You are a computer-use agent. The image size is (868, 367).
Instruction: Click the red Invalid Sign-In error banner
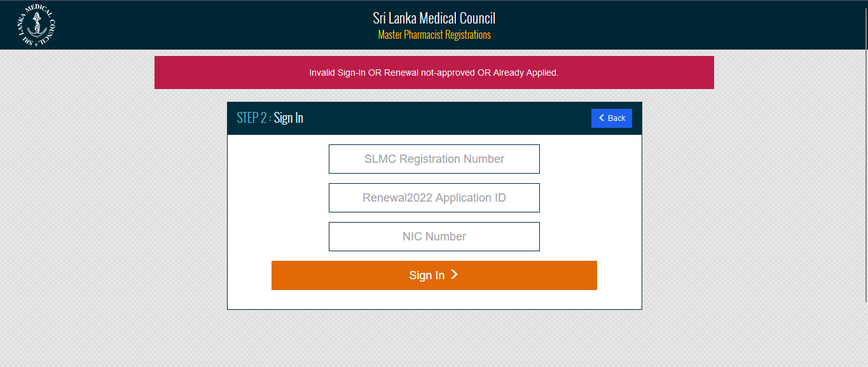click(434, 73)
